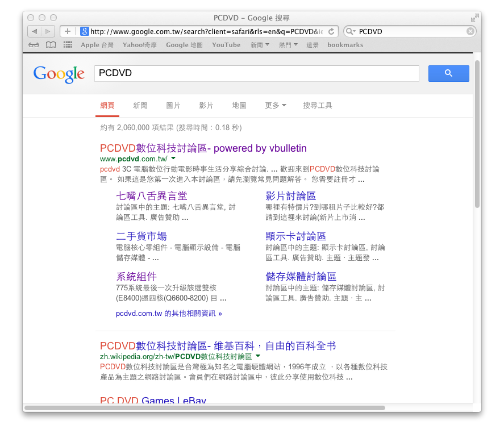Click the vertical scrollbar thumb
Screen dimensions: 504x446
(x=477, y=134)
